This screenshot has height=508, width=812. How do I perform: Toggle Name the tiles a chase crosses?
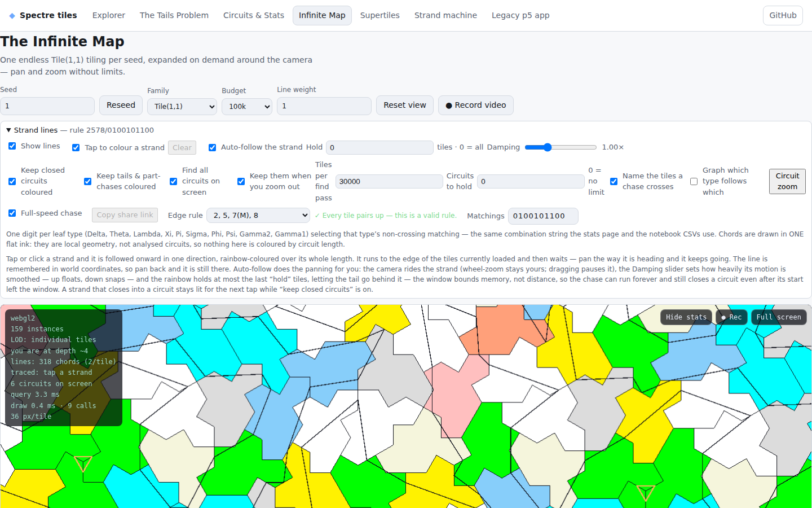click(x=614, y=181)
